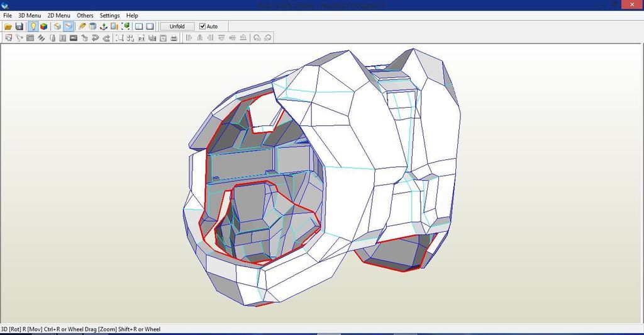Click the align vertical middle icon
This screenshot has width=644, height=335.
pyautogui.click(x=233, y=38)
